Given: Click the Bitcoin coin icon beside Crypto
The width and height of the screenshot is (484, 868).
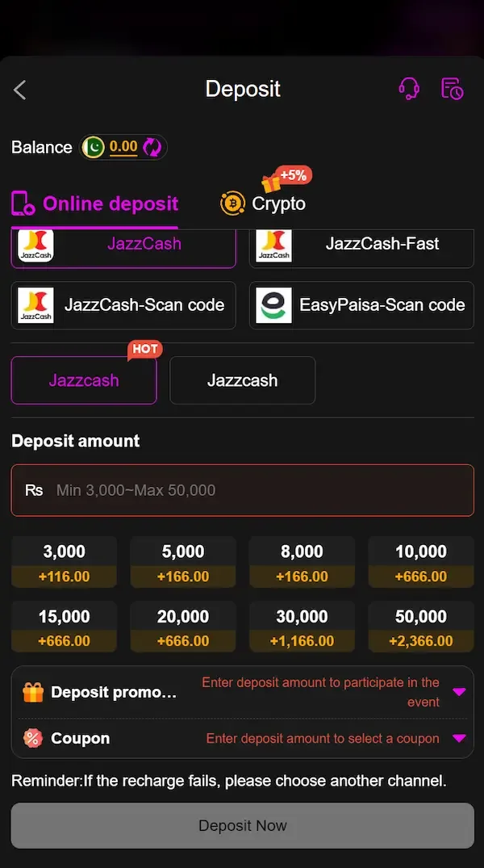Looking at the screenshot, I should coord(232,203).
